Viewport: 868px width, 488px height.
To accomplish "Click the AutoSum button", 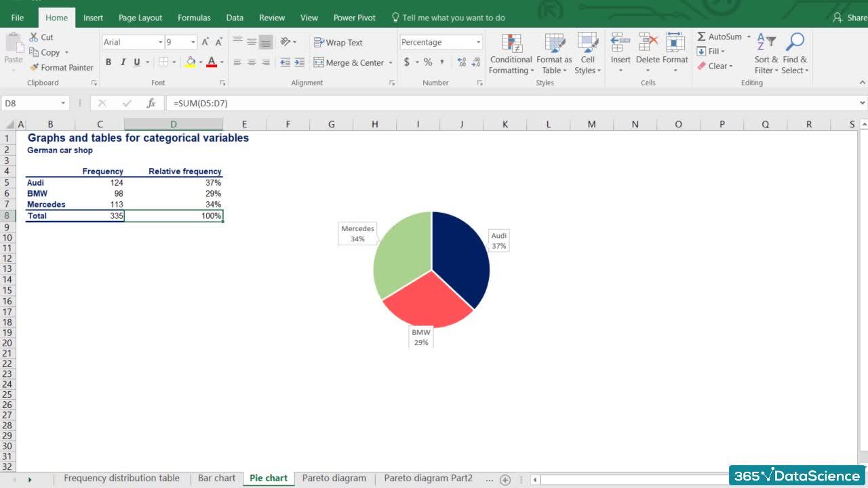I will tap(719, 37).
